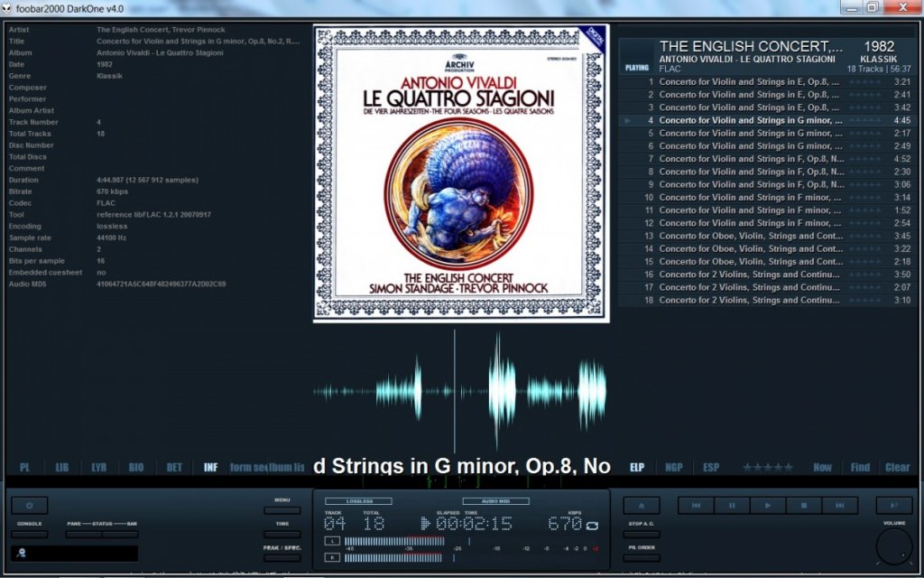Viewport: 924px width, 578px height.
Task: Open the PR. ORDER playback order button
Action: [x=642, y=557]
